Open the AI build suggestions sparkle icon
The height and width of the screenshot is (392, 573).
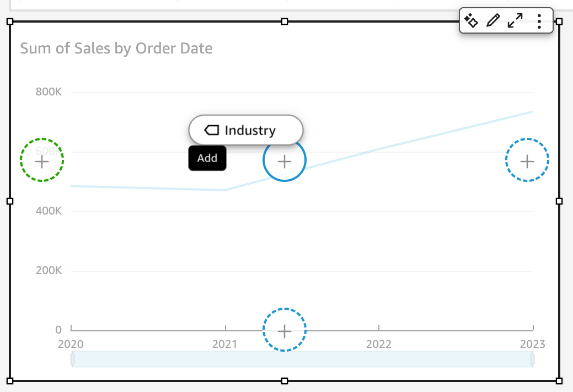(x=472, y=20)
